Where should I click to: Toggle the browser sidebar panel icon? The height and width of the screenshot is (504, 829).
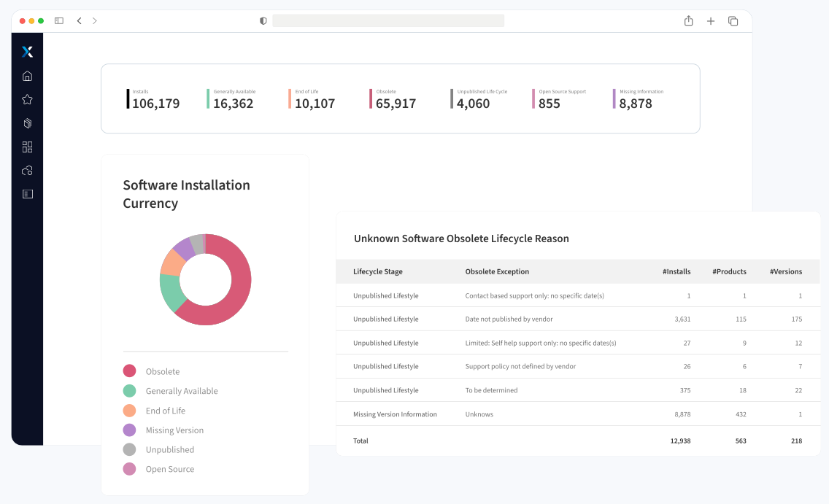(x=59, y=20)
